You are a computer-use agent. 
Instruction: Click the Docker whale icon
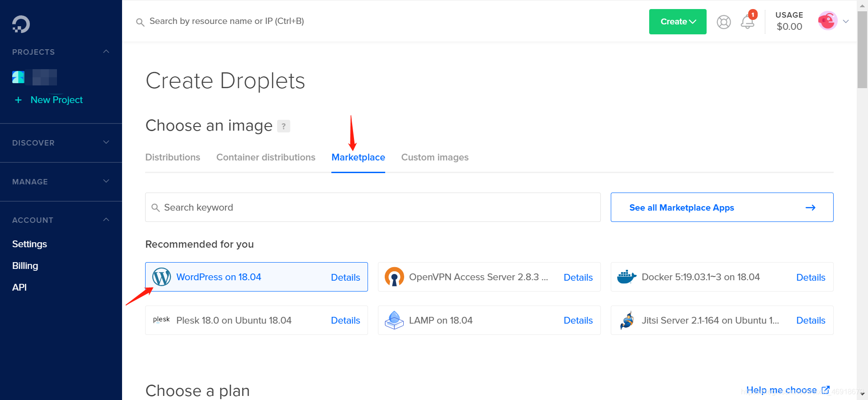[627, 277]
